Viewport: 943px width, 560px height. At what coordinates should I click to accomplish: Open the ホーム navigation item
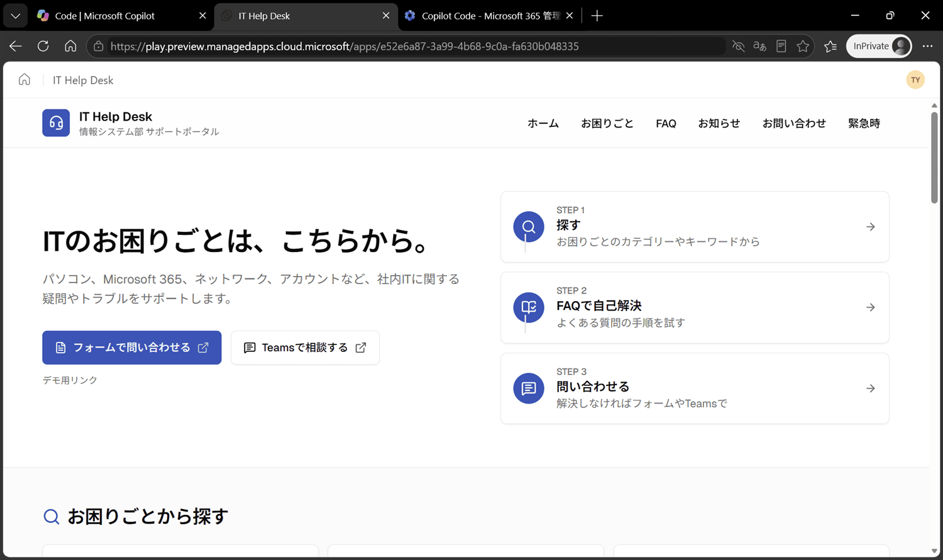coord(543,123)
